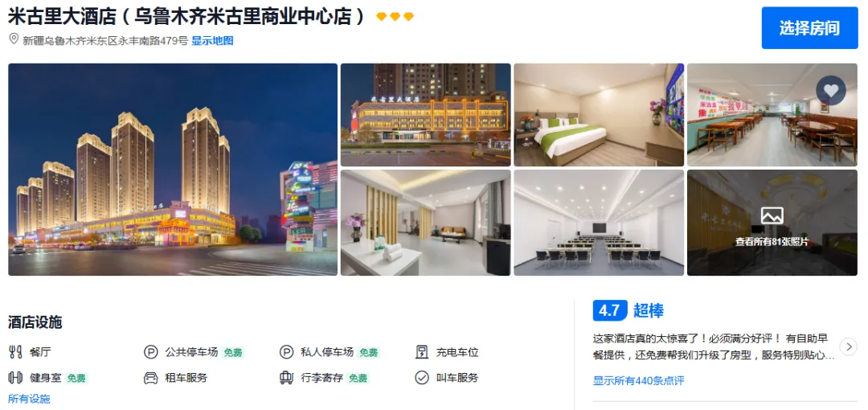Expand all facilities via 所有设施
The width and height of the screenshot is (868, 410).
29,399
